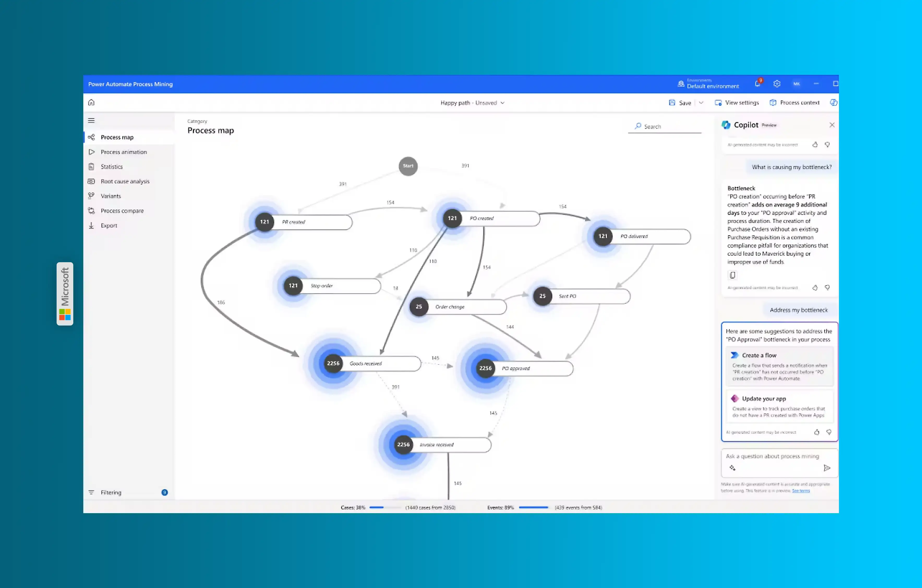Select the Process animation tool
Viewport: 922px width, 588px height.
(x=123, y=152)
